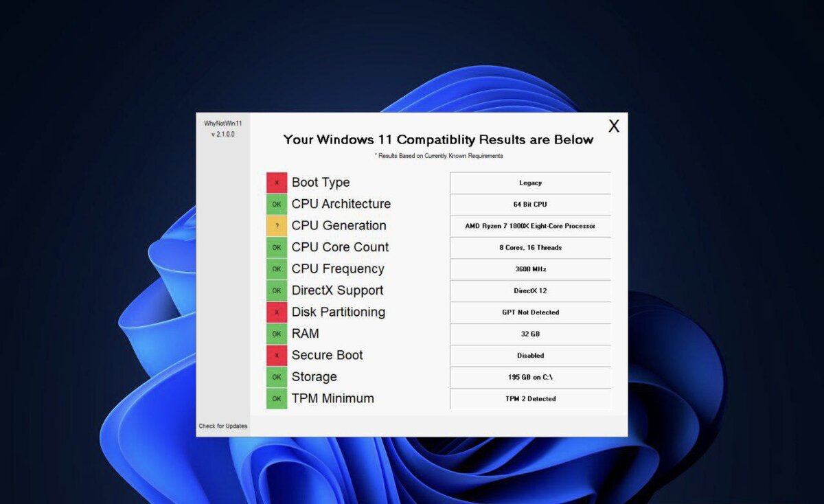Viewport: 824px width, 504px height.
Task: Click the 'v 2.1.0.0' version text
Action: 223,135
